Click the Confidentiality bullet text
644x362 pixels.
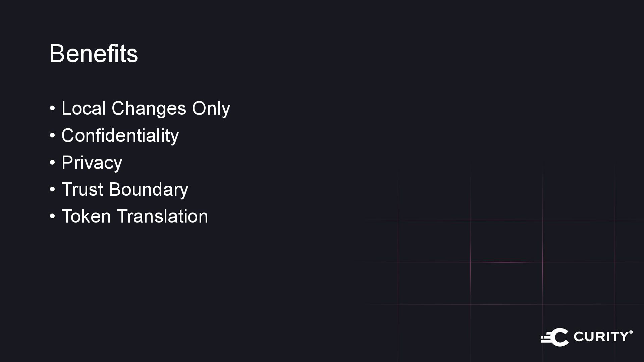tap(120, 136)
